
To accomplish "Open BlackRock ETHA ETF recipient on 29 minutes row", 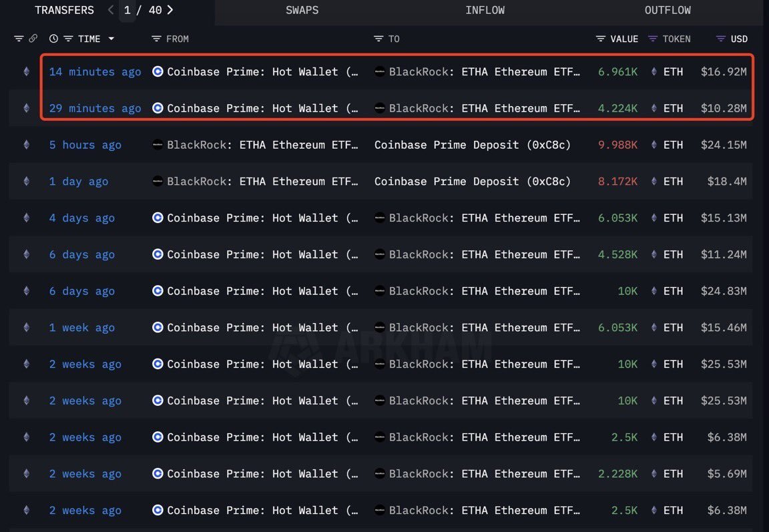I will (x=485, y=108).
